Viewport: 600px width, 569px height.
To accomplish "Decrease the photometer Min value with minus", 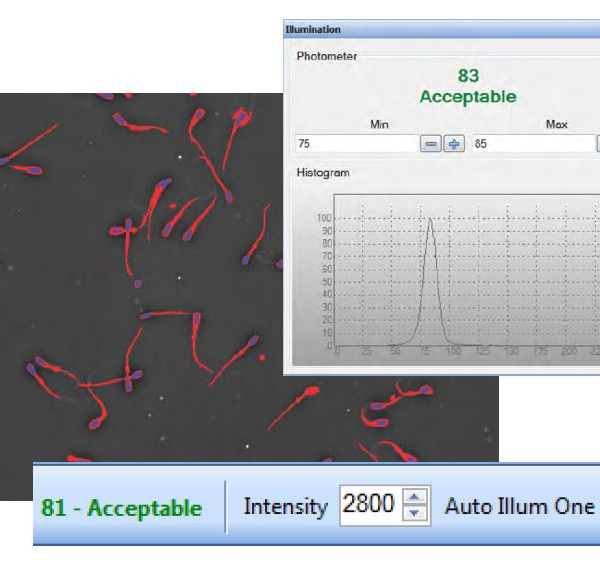I will [x=431, y=144].
